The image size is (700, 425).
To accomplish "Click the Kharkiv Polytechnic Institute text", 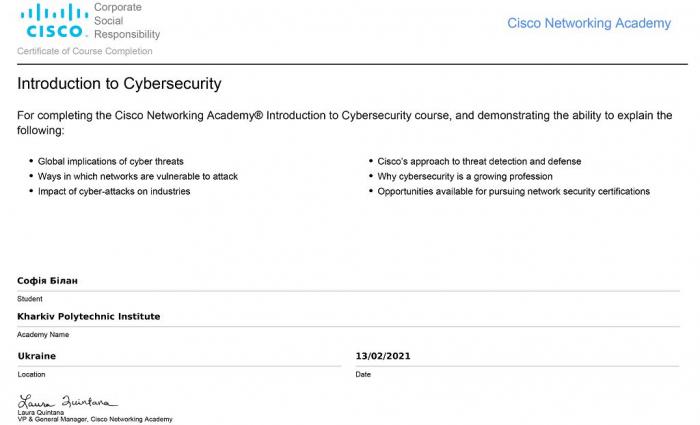I will (88, 316).
